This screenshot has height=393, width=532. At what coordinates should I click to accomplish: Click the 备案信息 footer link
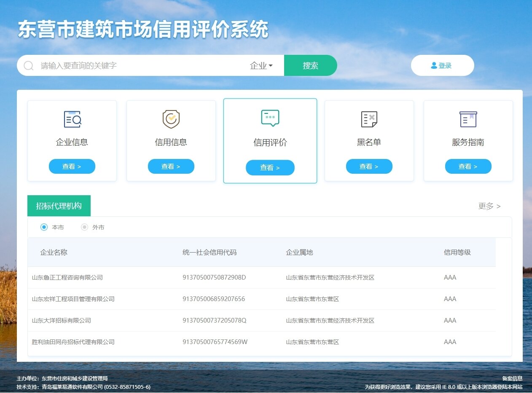tap(512, 379)
